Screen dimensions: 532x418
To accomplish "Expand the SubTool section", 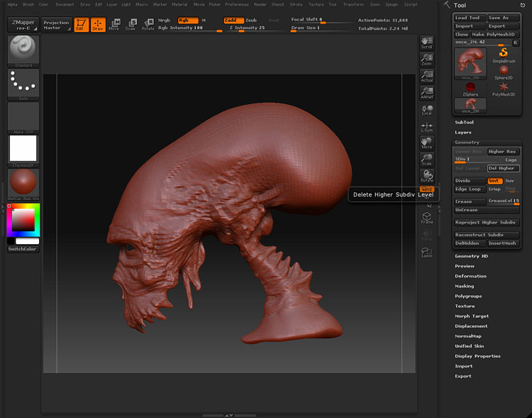I will pyautogui.click(x=465, y=122).
